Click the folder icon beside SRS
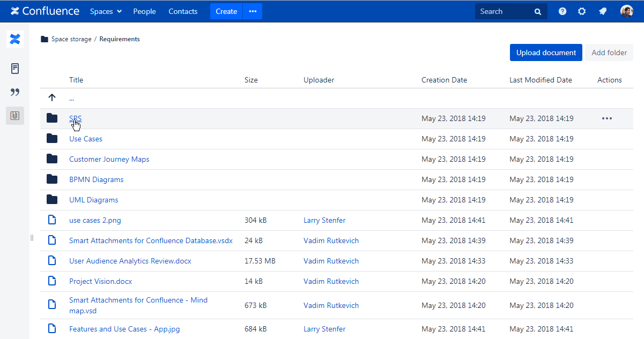Screen dimensions: 644x339 pyautogui.click(x=51, y=117)
